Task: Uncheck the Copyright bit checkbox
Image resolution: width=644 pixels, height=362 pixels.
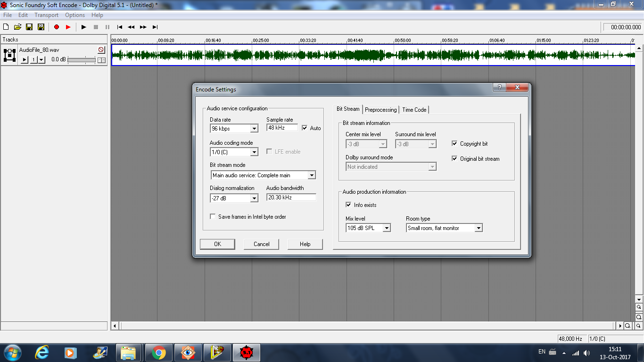Action: click(454, 144)
